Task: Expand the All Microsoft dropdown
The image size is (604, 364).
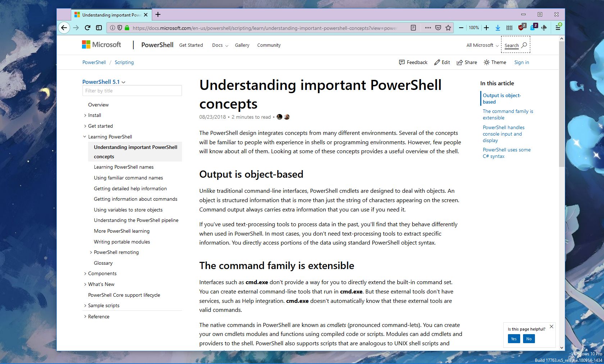Action: (x=482, y=45)
